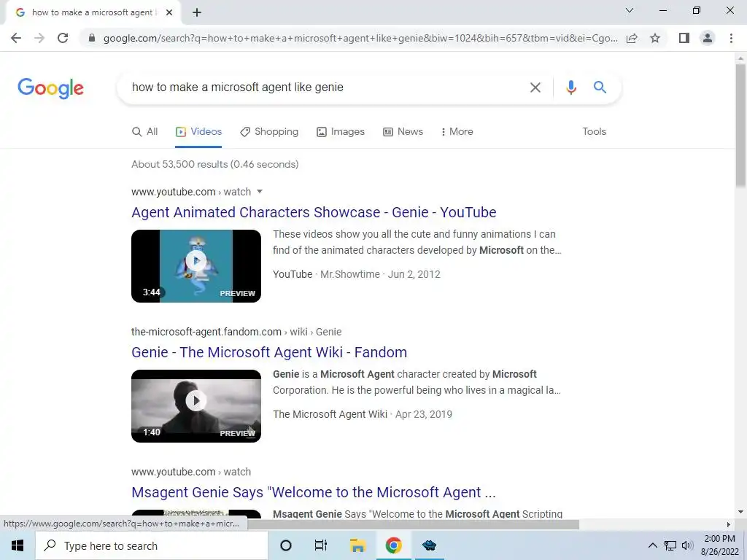Open the Chrome profile avatar

point(708,38)
